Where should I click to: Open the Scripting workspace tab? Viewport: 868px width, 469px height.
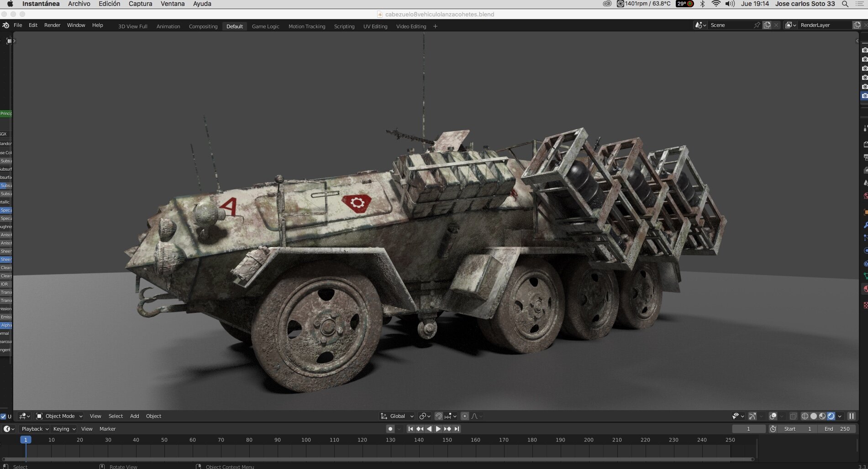pyautogui.click(x=344, y=26)
